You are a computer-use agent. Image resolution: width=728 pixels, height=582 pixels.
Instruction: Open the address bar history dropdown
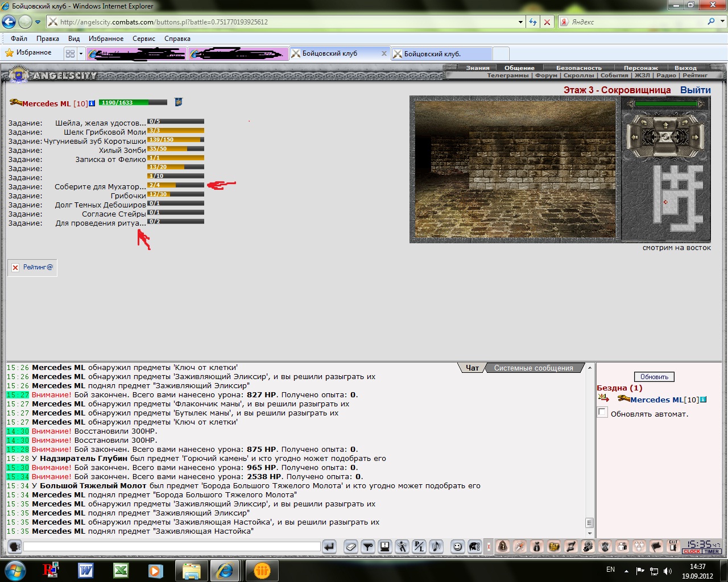point(520,22)
